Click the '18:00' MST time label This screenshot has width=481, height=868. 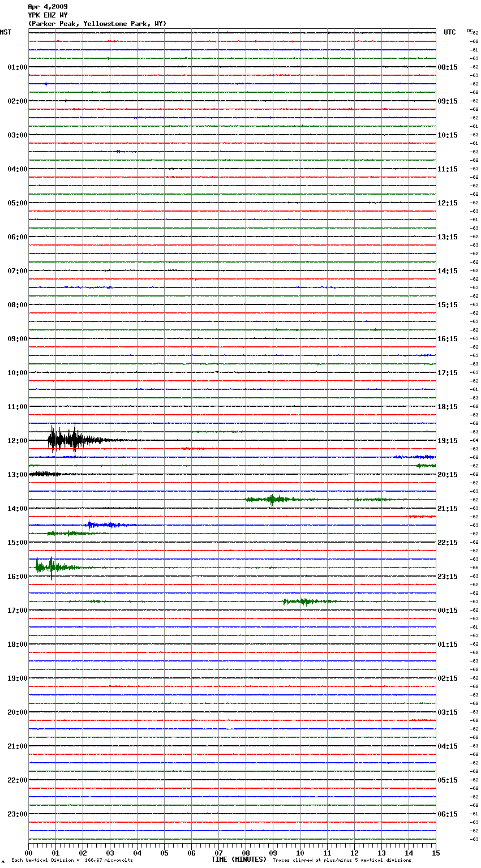point(18,644)
